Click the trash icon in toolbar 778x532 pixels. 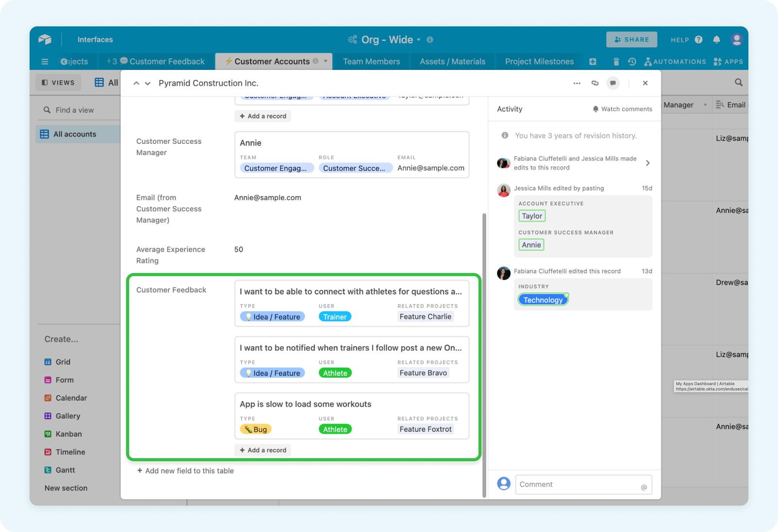point(616,62)
